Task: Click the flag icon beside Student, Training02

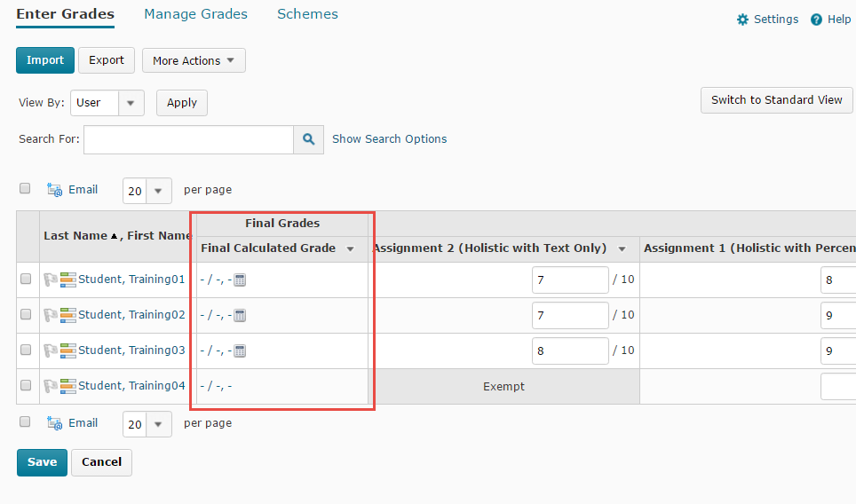Action: (x=51, y=315)
